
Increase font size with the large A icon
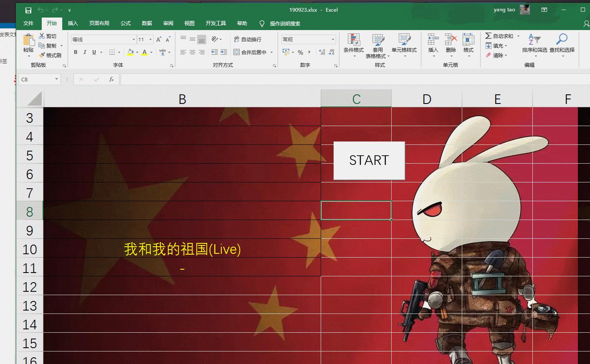coord(159,40)
